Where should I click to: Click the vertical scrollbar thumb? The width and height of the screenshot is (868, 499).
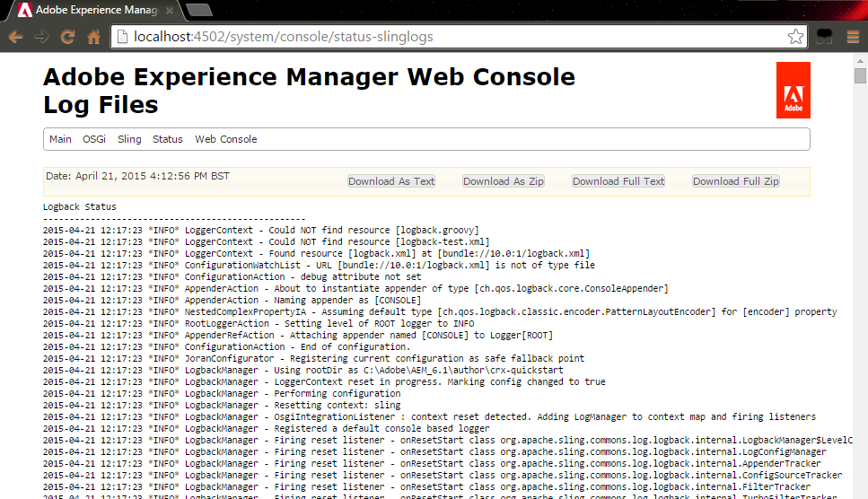[860, 75]
